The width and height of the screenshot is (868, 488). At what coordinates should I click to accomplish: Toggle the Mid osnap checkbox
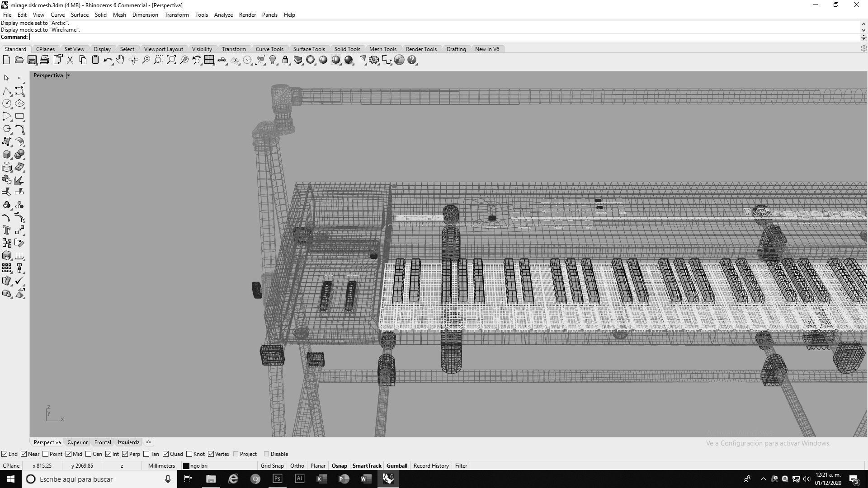tap(69, 454)
